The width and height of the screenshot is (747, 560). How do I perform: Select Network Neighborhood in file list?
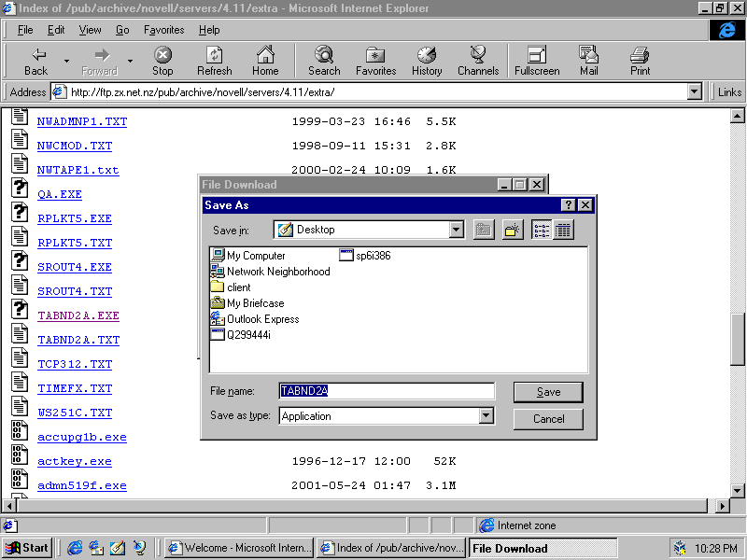pos(271,272)
